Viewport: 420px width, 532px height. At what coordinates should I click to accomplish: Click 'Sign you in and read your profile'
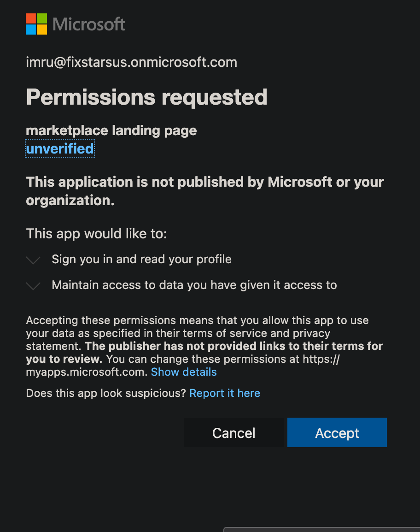pos(141,259)
